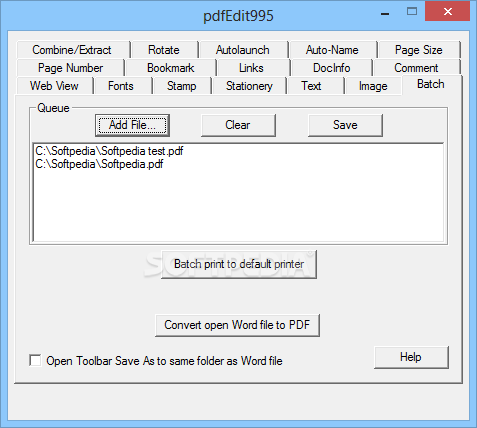The image size is (477, 428).
Task: Open the Combine/Extract tab
Action: tap(73, 50)
